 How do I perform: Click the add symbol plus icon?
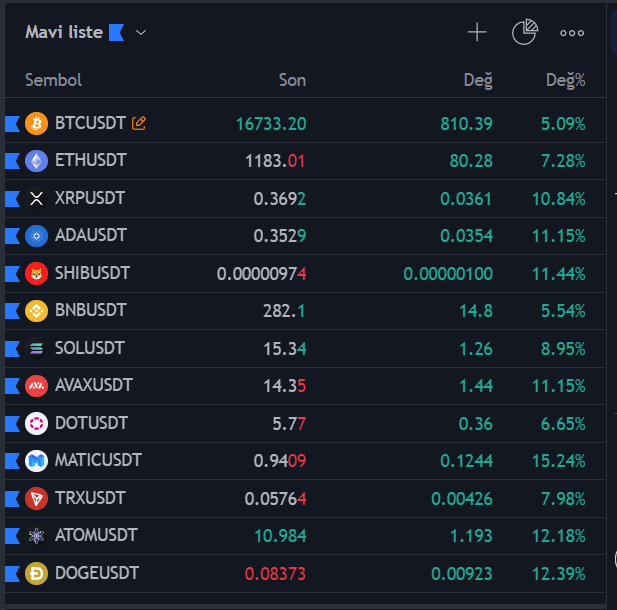tap(477, 33)
